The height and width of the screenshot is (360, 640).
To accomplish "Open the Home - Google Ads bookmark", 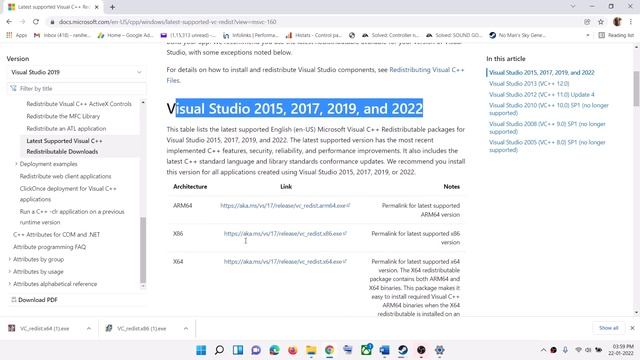I will 125,36.
